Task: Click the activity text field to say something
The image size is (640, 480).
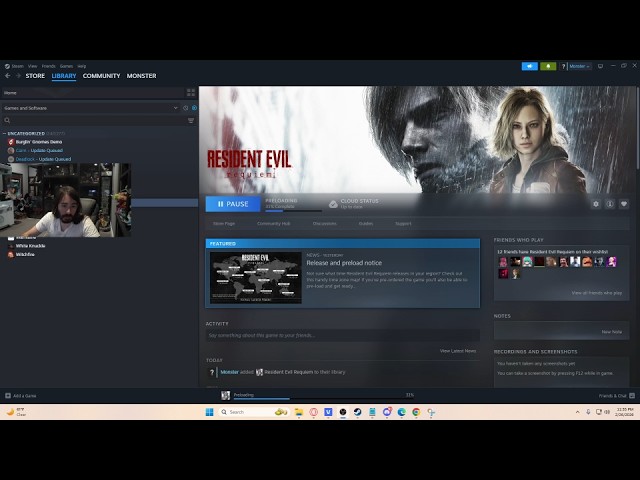Action: click(x=340, y=335)
